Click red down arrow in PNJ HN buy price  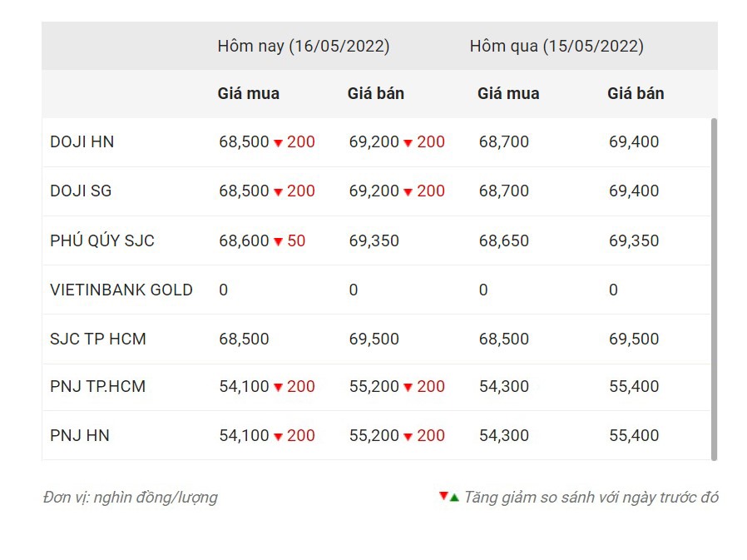[279, 437]
